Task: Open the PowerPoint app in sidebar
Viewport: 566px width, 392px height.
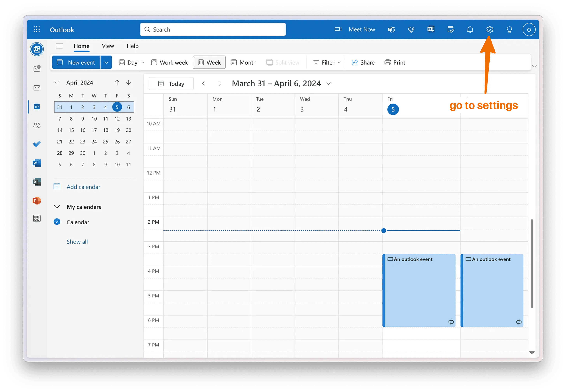Action: pyautogui.click(x=37, y=201)
